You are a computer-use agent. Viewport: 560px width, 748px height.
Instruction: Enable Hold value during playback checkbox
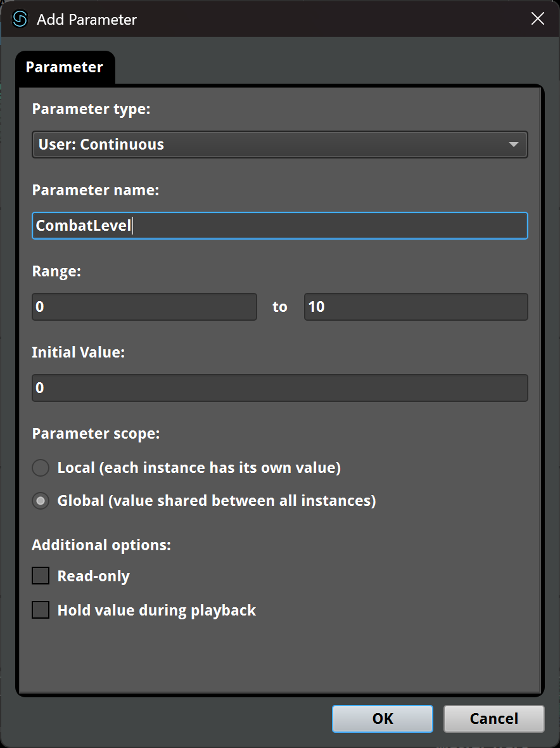pos(41,610)
